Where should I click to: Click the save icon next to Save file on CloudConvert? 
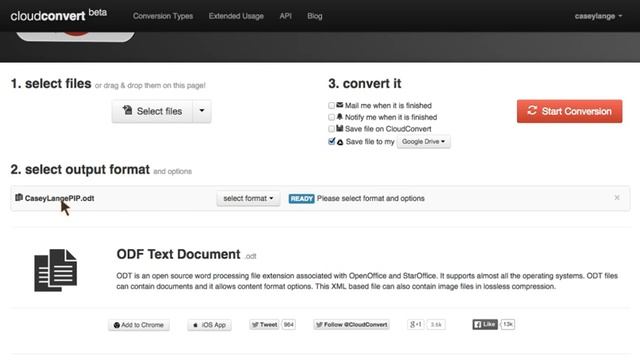[x=340, y=128]
